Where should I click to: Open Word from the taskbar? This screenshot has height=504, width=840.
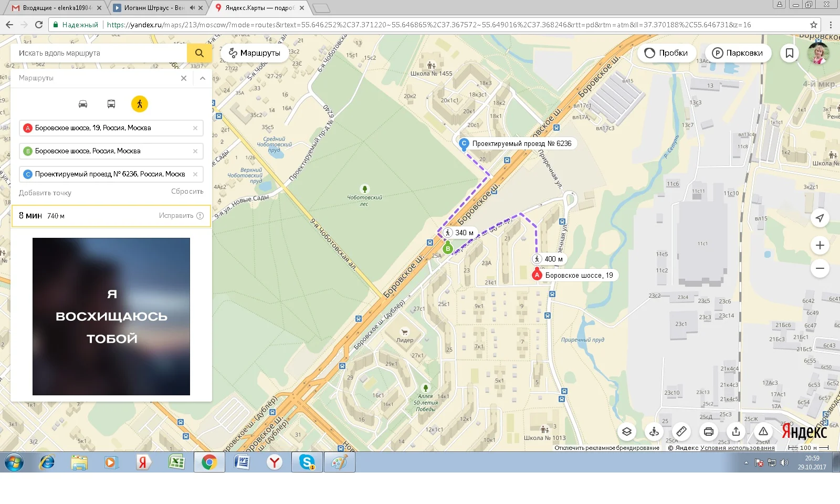(241, 463)
